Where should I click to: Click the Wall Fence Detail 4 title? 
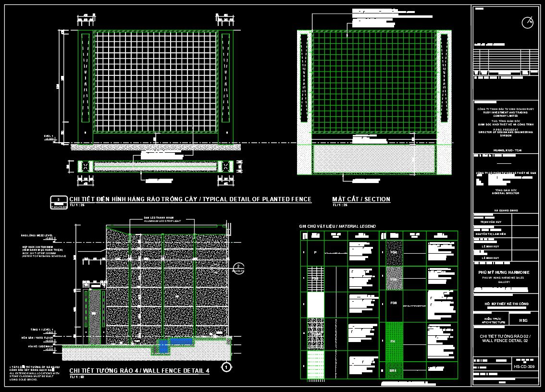[139, 371]
